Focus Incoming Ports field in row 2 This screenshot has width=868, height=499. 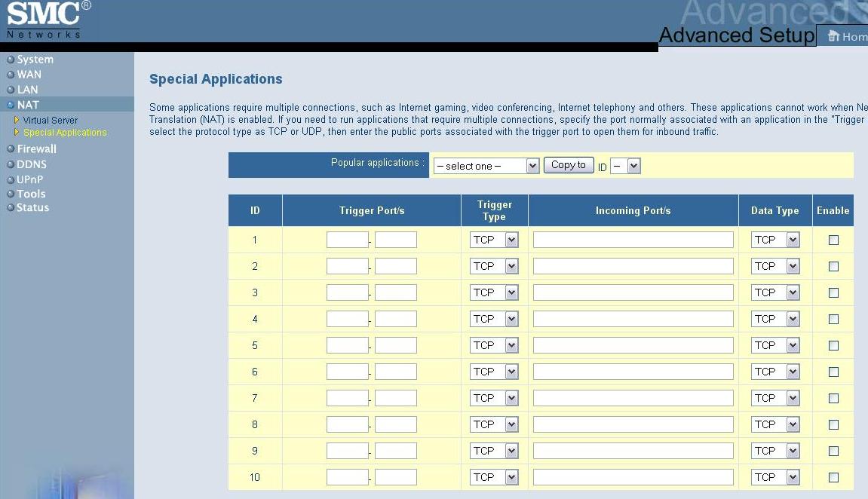[633, 266]
